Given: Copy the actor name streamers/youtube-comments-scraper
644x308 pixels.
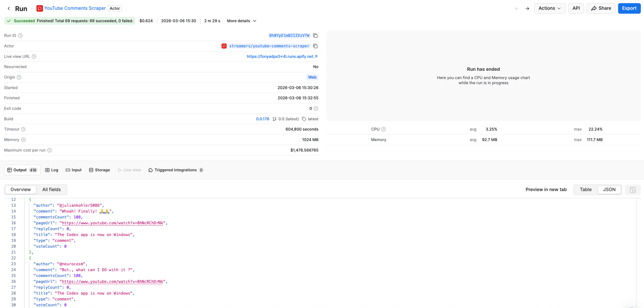Looking at the screenshot, I should click(315, 46).
